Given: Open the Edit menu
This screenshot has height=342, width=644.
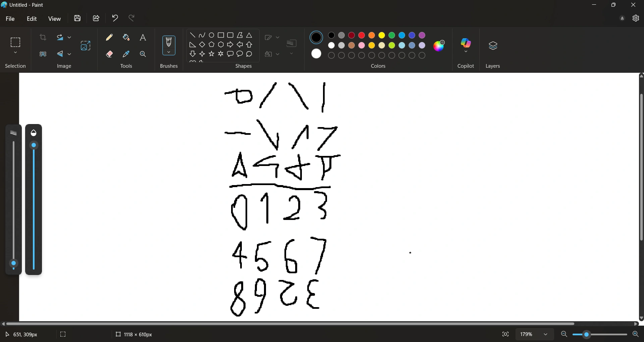Looking at the screenshot, I should pos(32,19).
